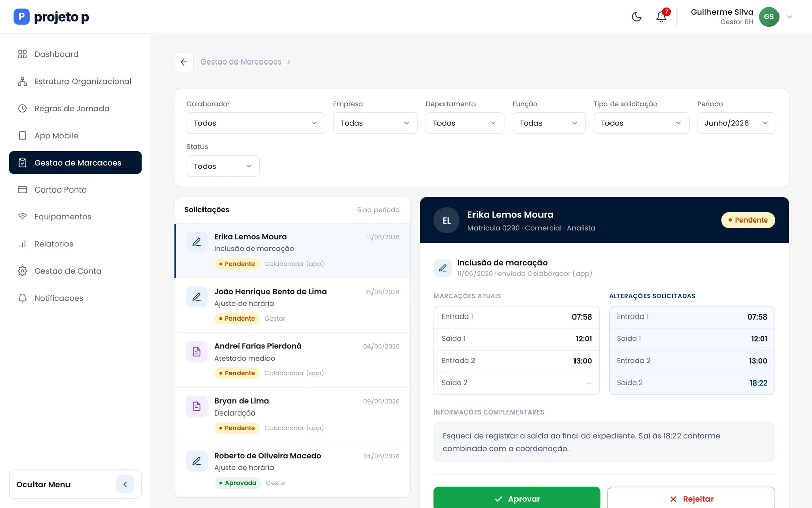Image resolution: width=812 pixels, height=508 pixels.
Task: Open the Colaborador dropdown
Action: (x=256, y=123)
